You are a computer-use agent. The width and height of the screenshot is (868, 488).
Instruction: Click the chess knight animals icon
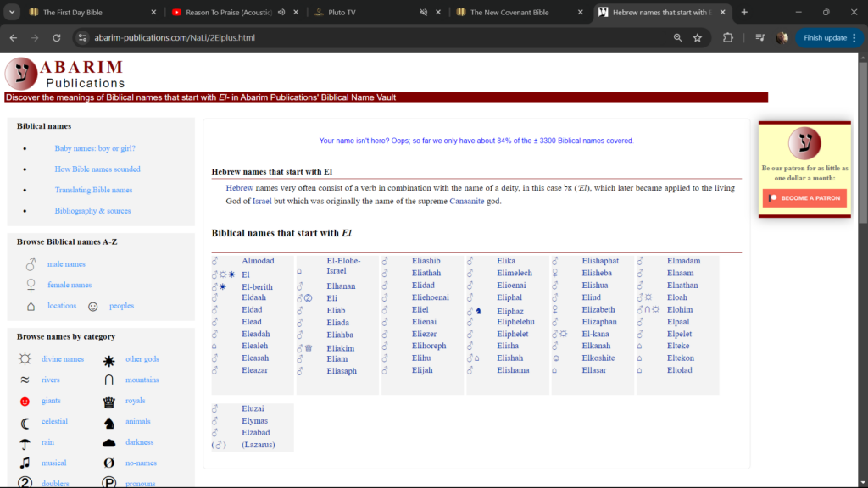[108, 422]
